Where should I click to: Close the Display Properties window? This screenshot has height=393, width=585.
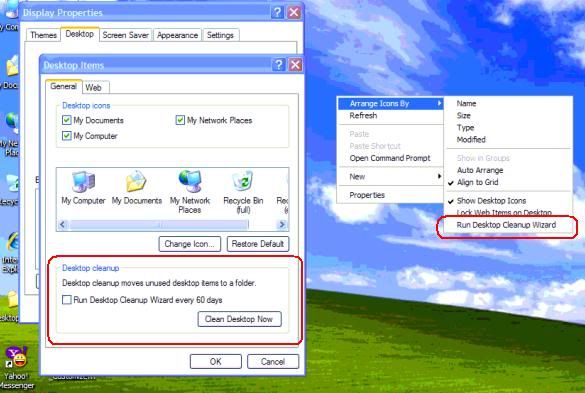click(x=294, y=12)
